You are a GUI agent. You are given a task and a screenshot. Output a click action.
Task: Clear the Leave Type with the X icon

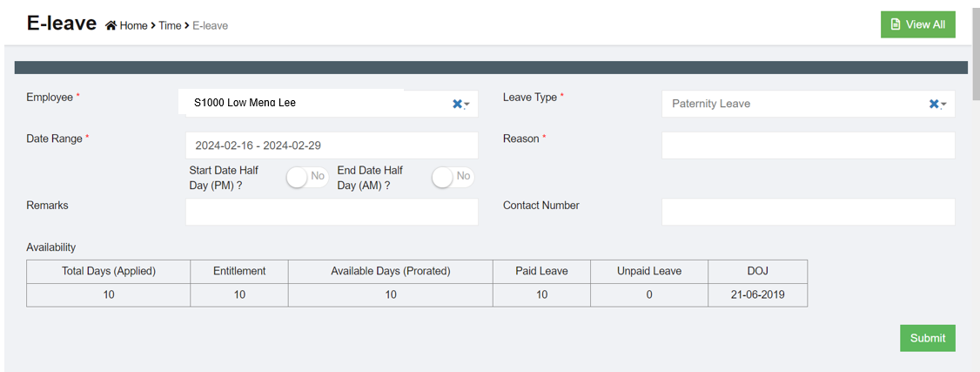[933, 104]
